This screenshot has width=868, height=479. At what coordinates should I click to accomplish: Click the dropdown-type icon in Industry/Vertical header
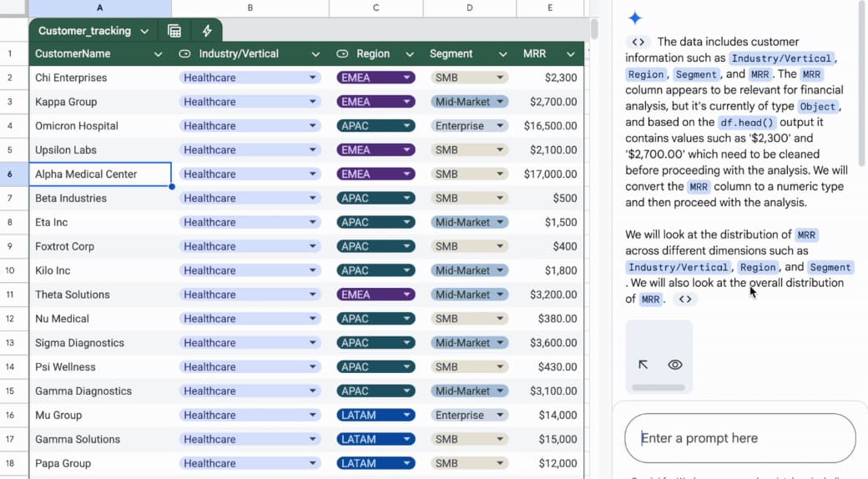pyautogui.click(x=185, y=53)
